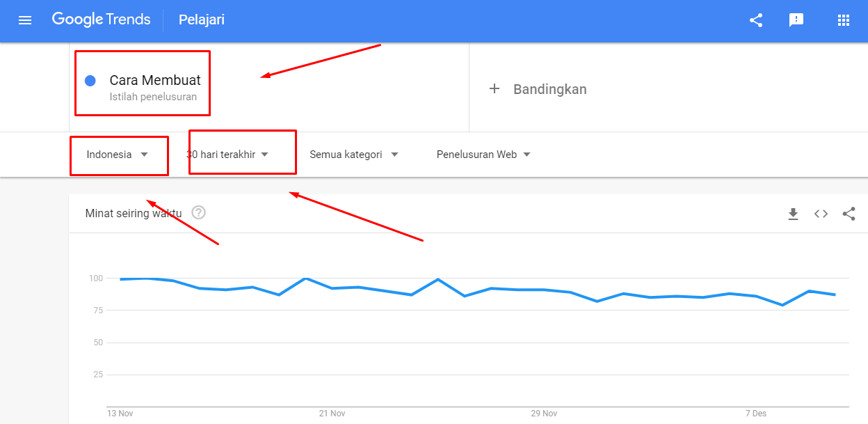
Task: Click Bandingkan to add comparison term
Action: tap(549, 89)
